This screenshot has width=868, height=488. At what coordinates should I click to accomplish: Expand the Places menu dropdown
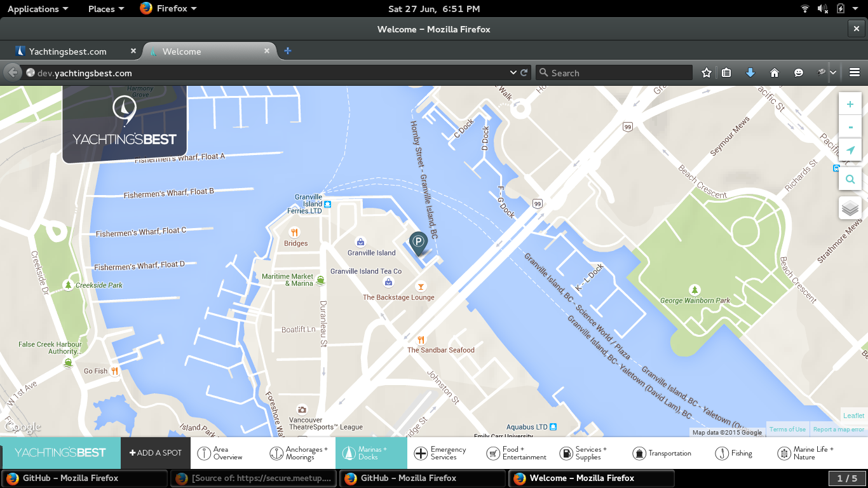pos(105,9)
